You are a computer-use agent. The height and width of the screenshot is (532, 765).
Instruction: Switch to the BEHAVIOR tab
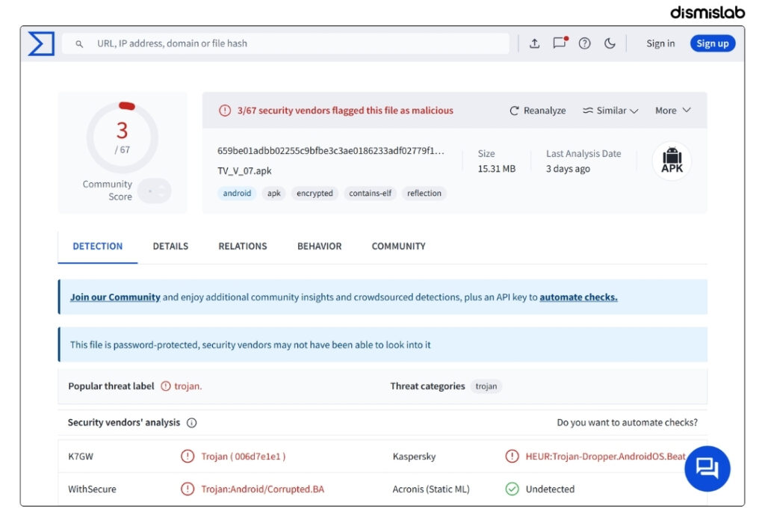click(x=320, y=247)
